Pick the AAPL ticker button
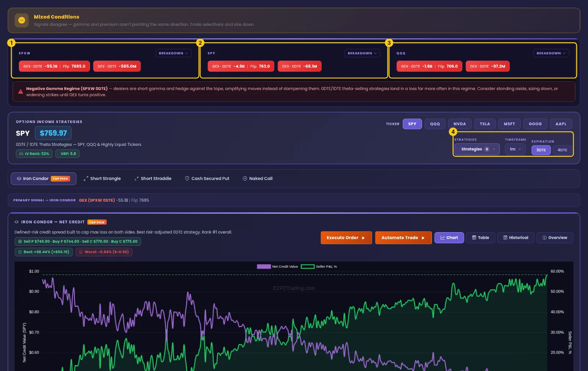The image size is (588, 371). (x=561, y=124)
